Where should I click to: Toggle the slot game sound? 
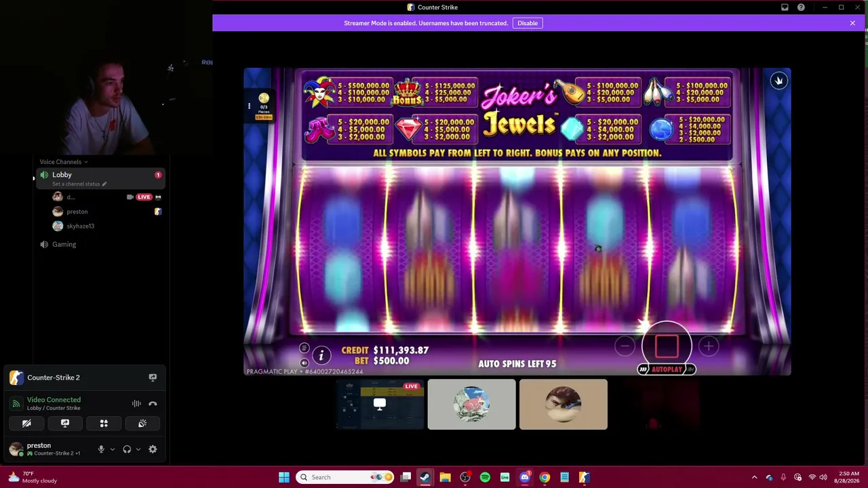[304, 363]
